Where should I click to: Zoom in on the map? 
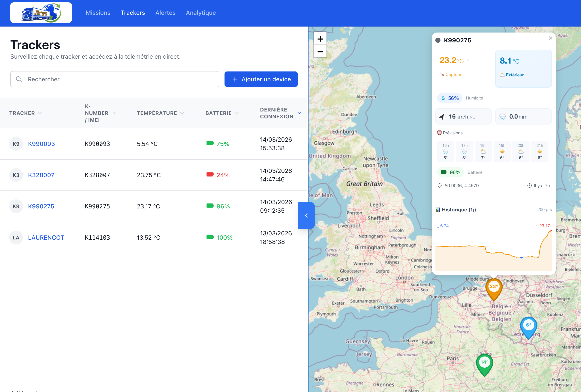320,39
